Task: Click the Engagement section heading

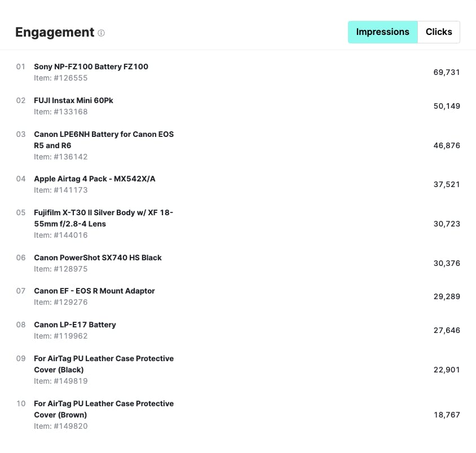Action: click(x=55, y=32)
